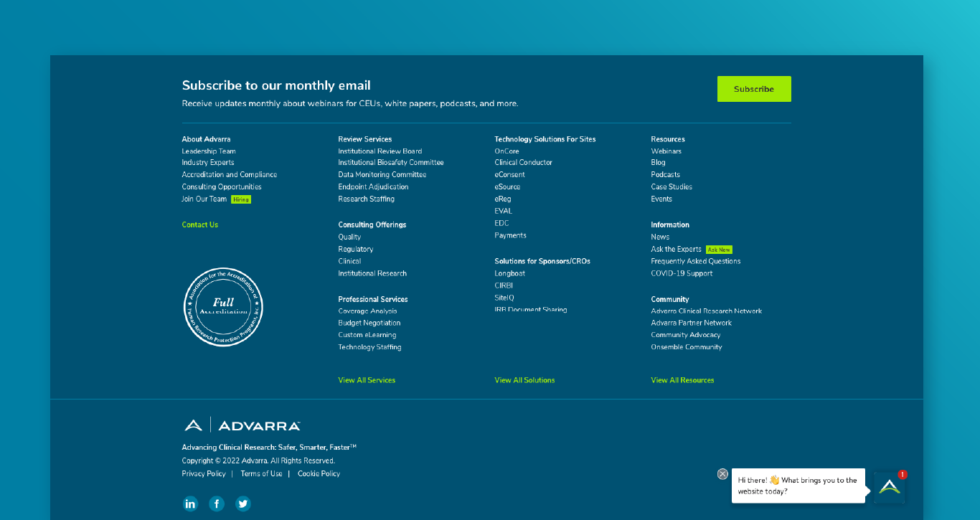Open the Quality consulting link
The height and width of the screenshot is (520, 980).
click(350, 237)
